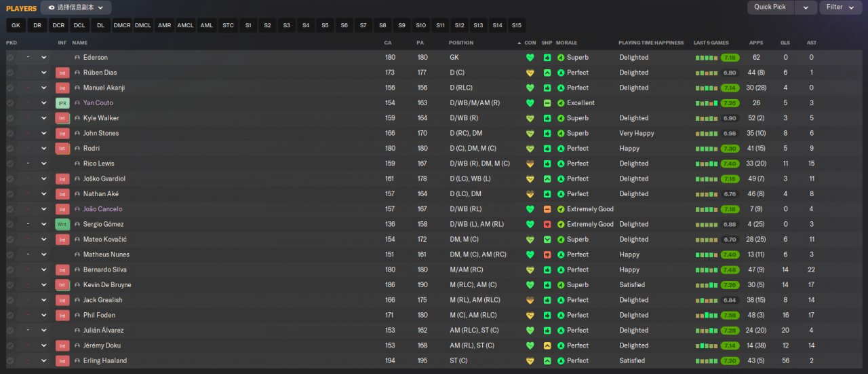Click the PLAYERS panel heading
Image resolution: width=868 pixels, height=374 pixels.
pyautogui.click(x=21, y=8)
